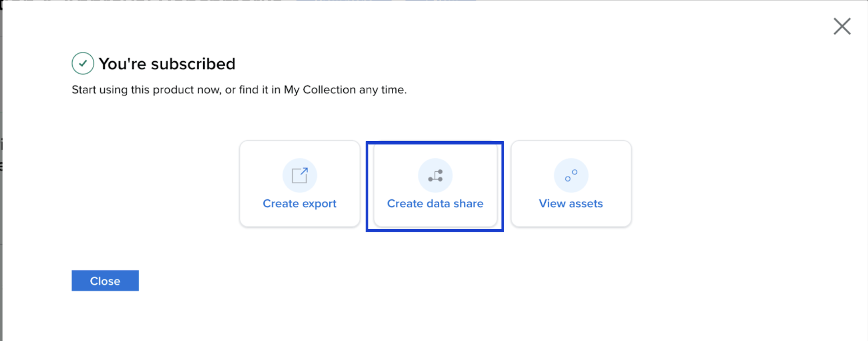868x341 pixels.
Task: Open the View assets link text
Action: coord(571,203)
